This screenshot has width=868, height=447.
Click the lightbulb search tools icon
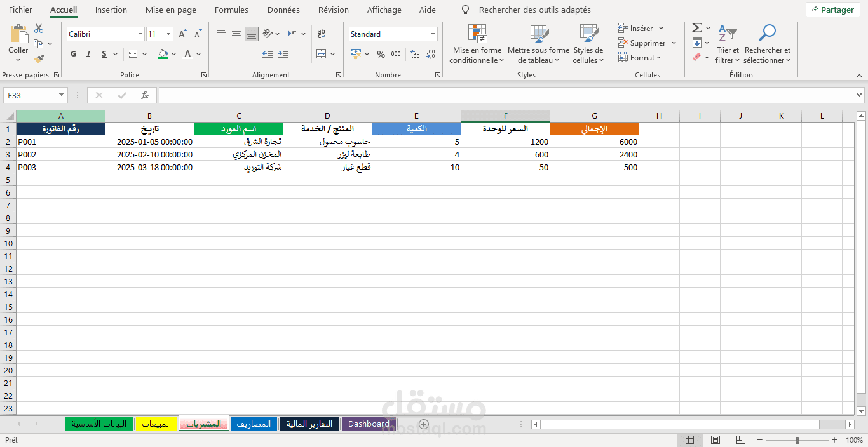click(x=466, y=10)
